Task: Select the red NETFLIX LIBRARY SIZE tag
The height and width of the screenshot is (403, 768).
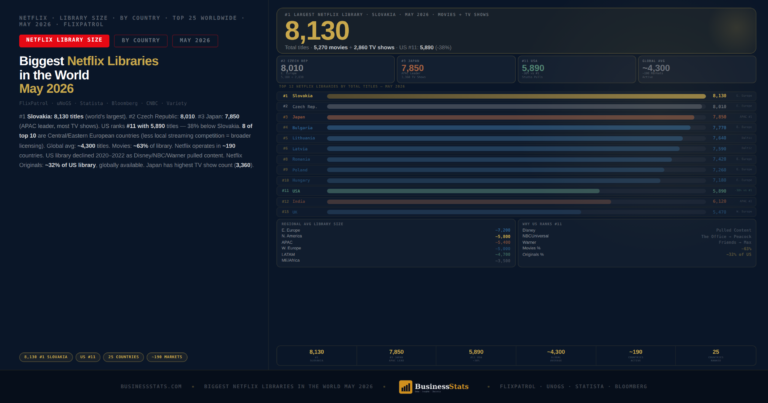Action: (64, 40)
